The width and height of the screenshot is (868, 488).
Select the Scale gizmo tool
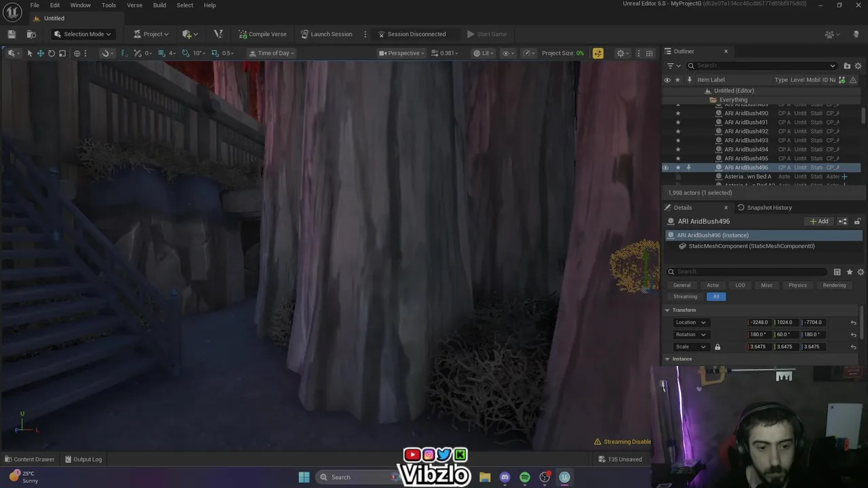[x=62, y=53]
